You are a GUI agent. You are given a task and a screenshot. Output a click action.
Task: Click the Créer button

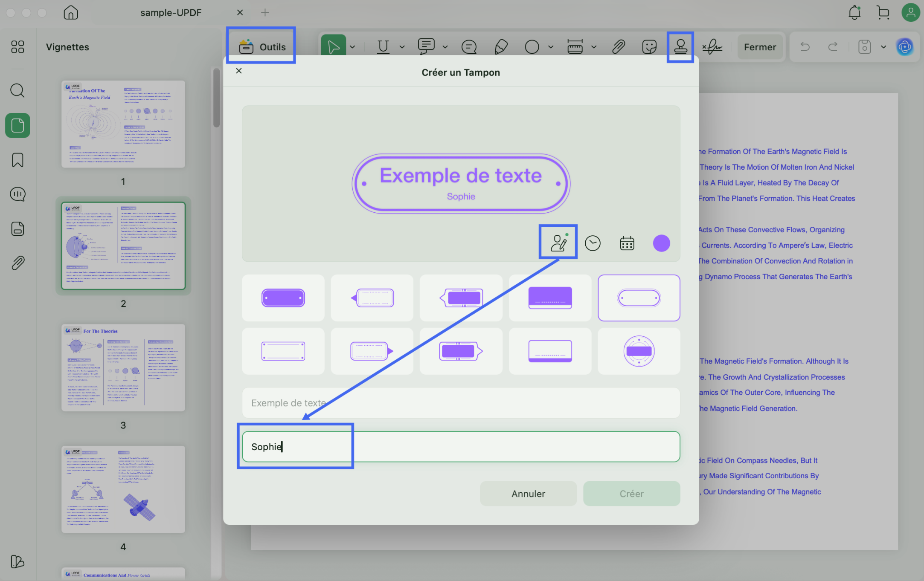coord(631,494)
